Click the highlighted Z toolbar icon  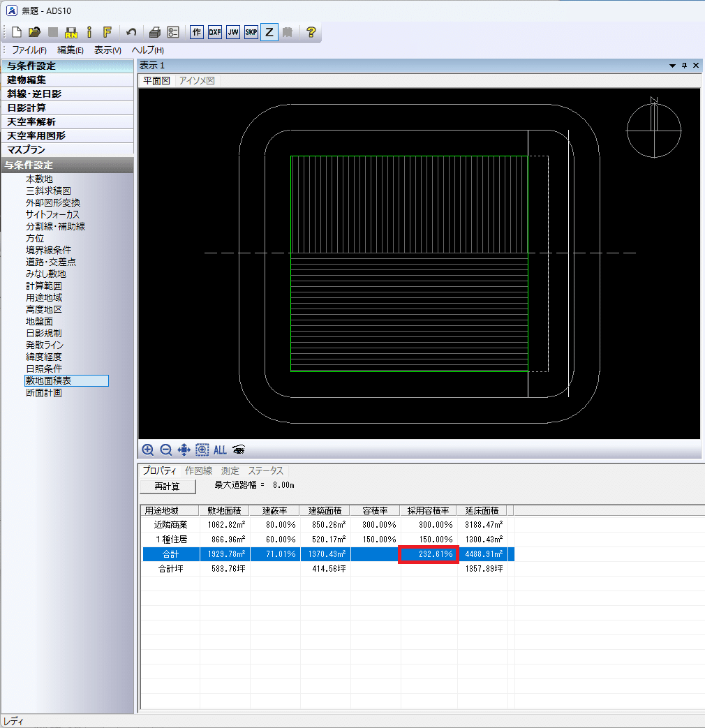coord(269,32)
